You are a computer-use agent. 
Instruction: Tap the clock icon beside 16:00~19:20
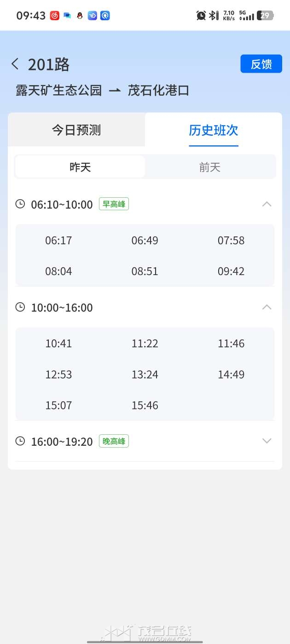click(x=20, y=441)
